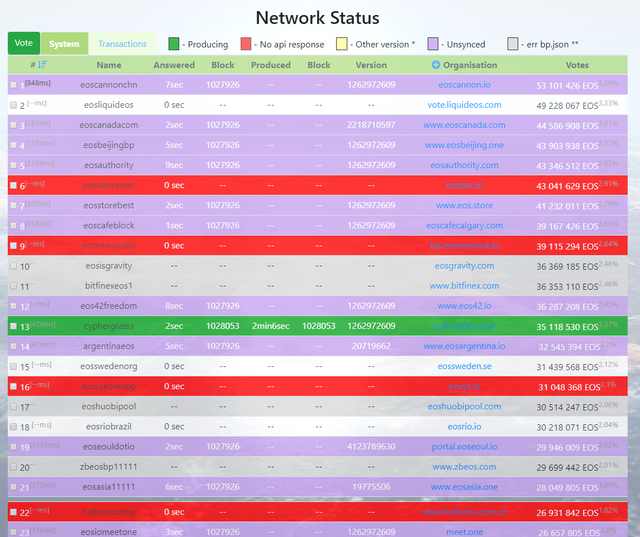Click the Votes column header

(577, 65)
